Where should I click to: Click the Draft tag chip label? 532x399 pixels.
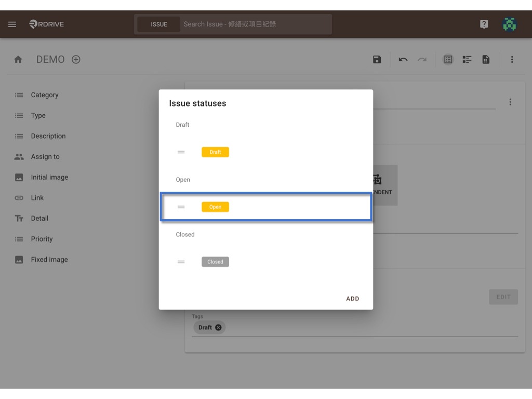click(x=205, y=327)
